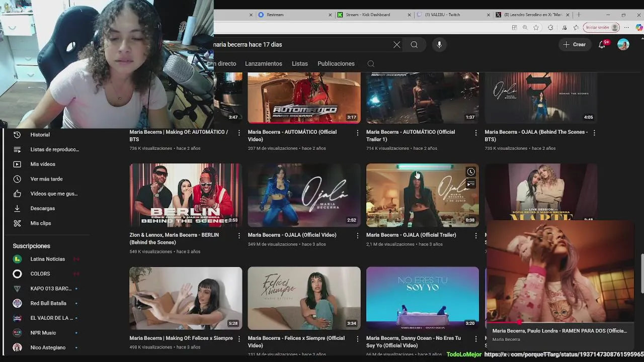Open No Eres Tu Soy Yo thumbnail
The image size is (644, 362).
coord(423,298)
